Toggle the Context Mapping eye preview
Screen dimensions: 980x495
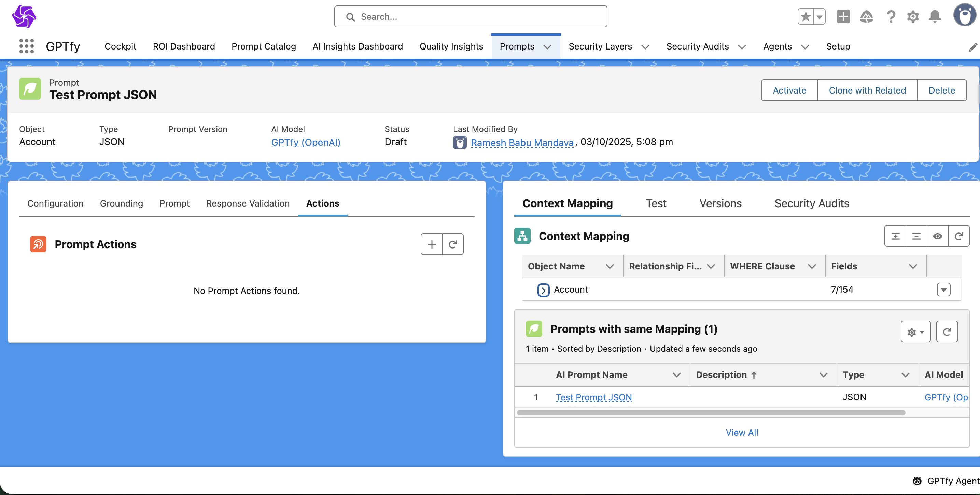click(937, 236)
